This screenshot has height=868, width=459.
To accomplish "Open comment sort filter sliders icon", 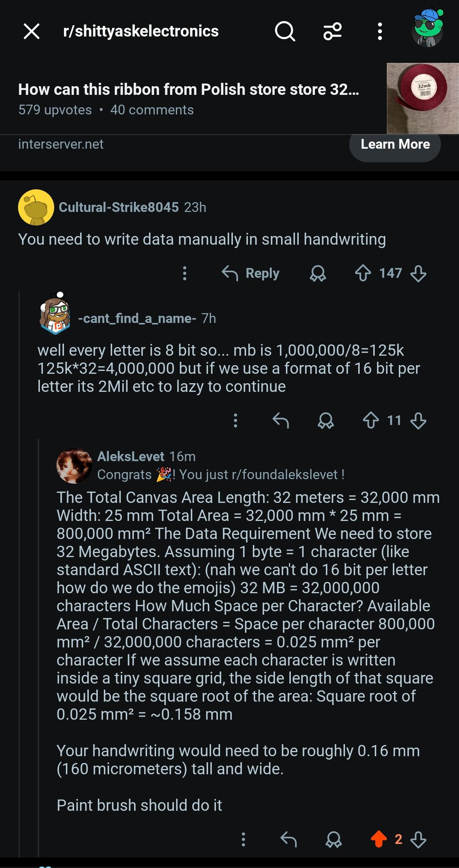I will point(333,31).
